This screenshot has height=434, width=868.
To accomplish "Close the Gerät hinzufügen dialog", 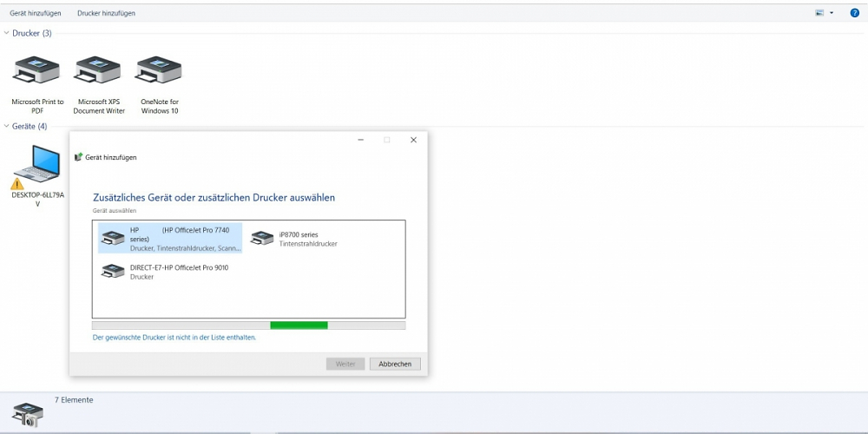I will [x=413, y=140].
